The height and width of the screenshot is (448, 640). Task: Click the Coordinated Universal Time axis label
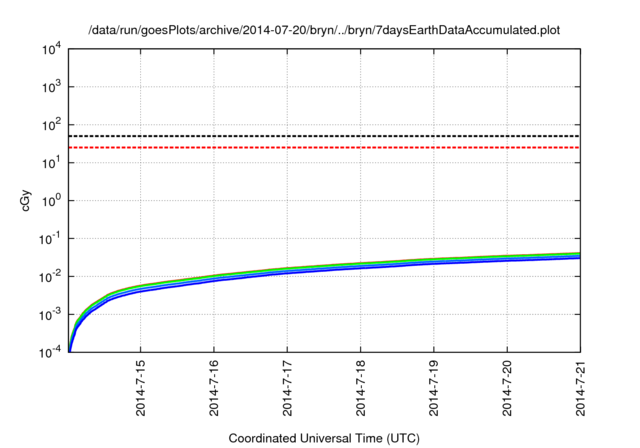324,439
